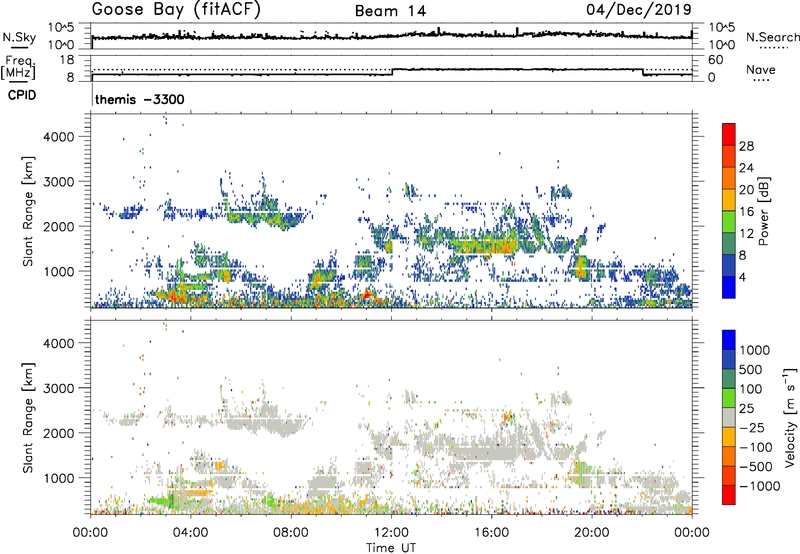The image size is (800, 554).
Task: Click the "3000" tick on velocity panel axis
Action: coord(59,388)
